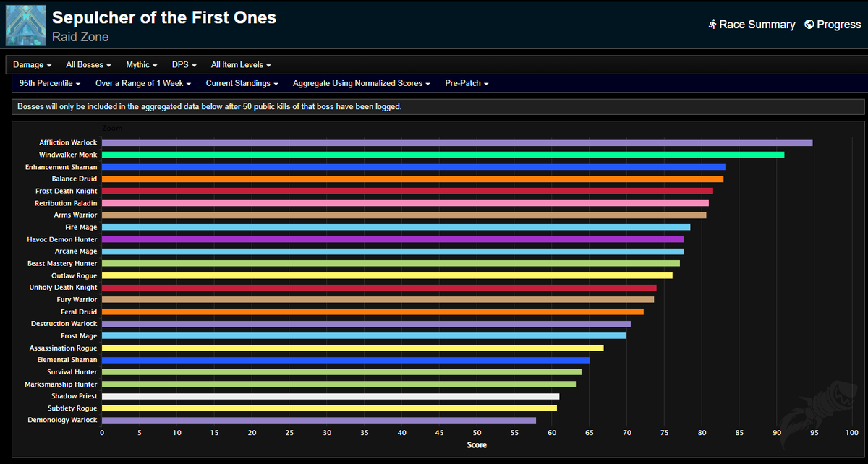Select the Retribution Paladin label
Screen dimensions: 868x464
pyautogui.click(x=66, y=203)
